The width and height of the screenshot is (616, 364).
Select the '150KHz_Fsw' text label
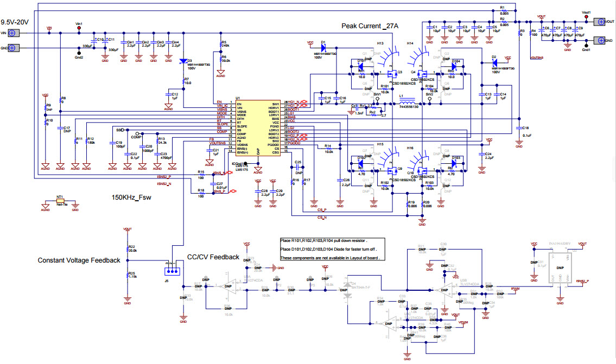click(x=130, y=197)
